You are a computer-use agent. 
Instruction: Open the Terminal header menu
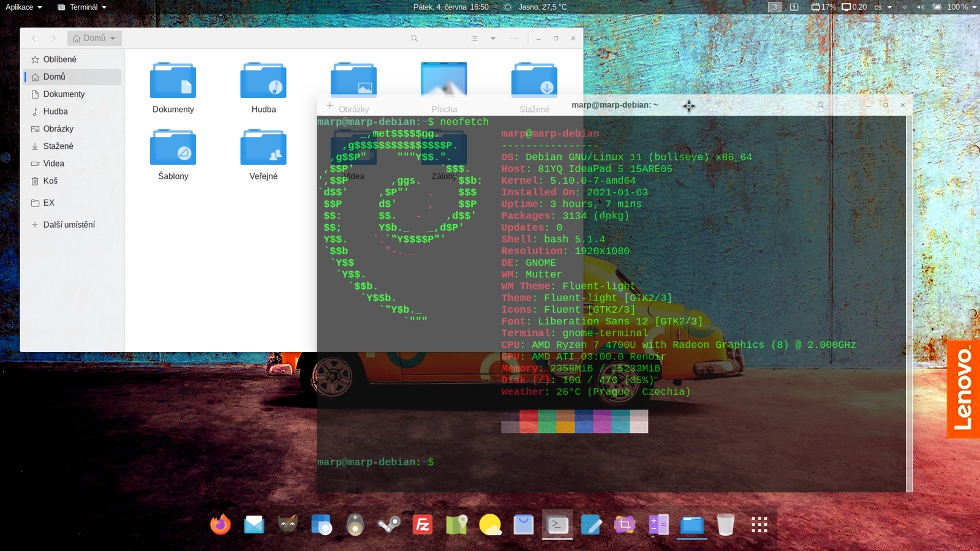click(844, 105)
